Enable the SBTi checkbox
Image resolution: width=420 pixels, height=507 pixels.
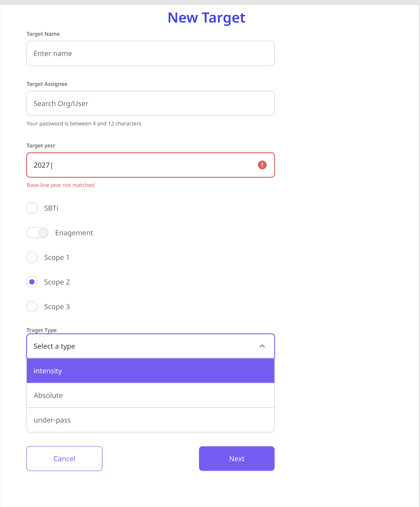pyautogui.click(x=32, y=208)
